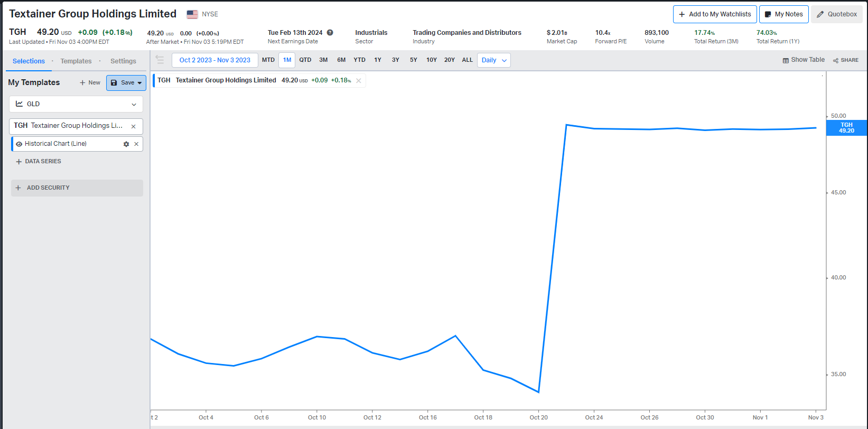Click the + DATA SERIES button

39,162
